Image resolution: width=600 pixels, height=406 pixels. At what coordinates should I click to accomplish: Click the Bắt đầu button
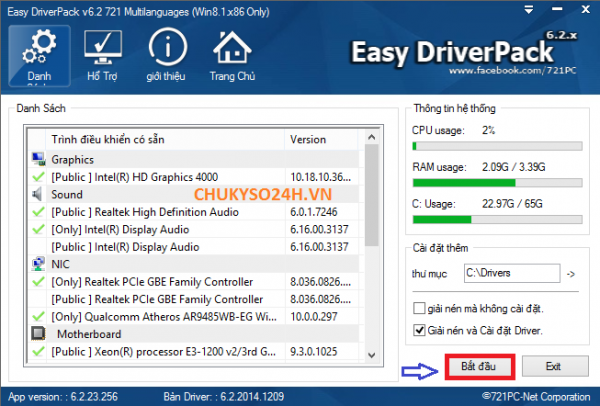click(479, 366)
